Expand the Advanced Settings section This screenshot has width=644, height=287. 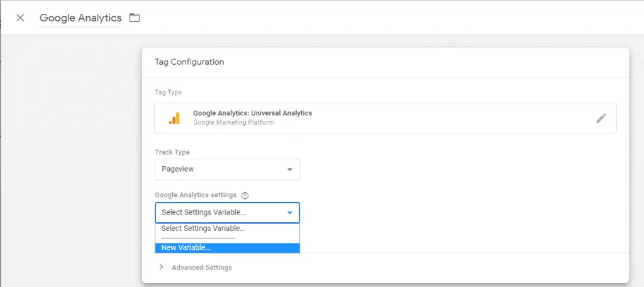click(196, 267)
